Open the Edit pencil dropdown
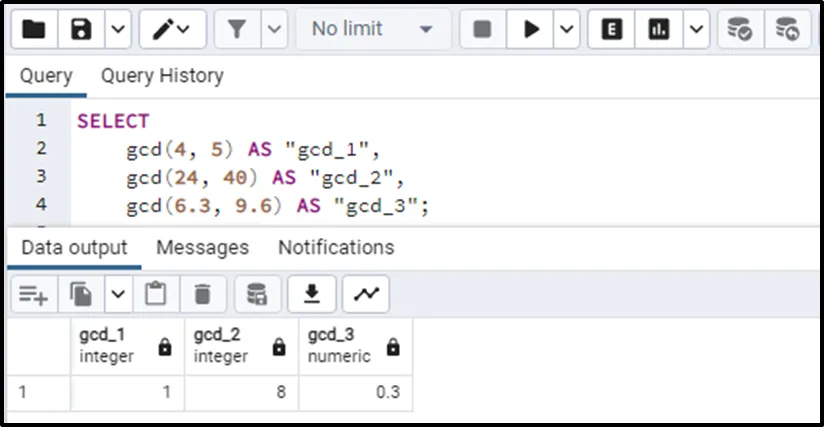This screenshot has height=427, width=824. point(172,30)
